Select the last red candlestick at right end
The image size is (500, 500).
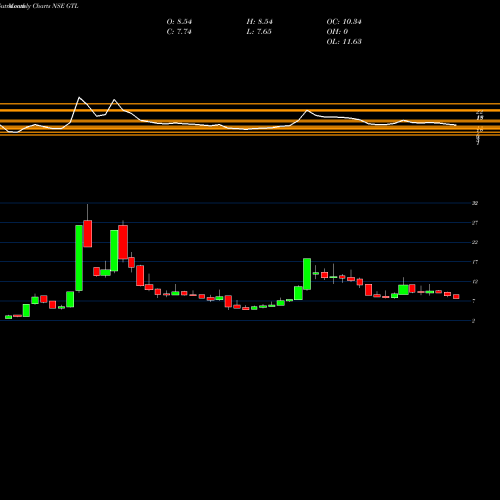(x=456, y=296)
